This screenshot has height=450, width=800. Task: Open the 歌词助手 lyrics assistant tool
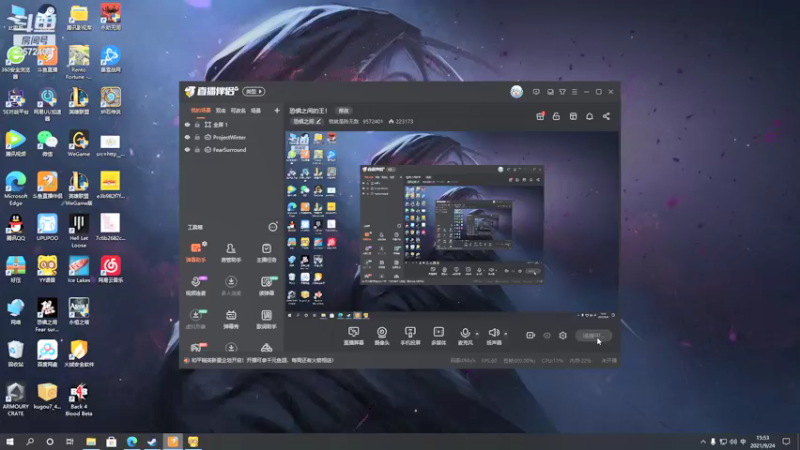(x=266, y=319)
